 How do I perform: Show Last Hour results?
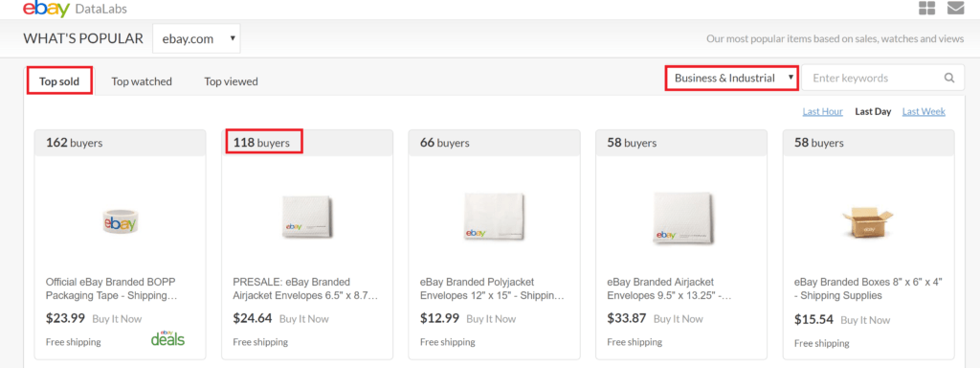(822, 111)
